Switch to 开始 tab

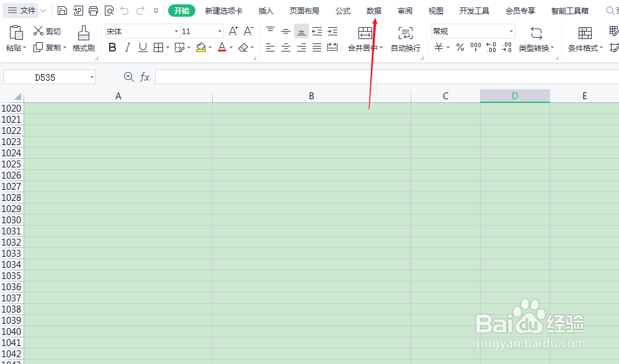point(182,11)
